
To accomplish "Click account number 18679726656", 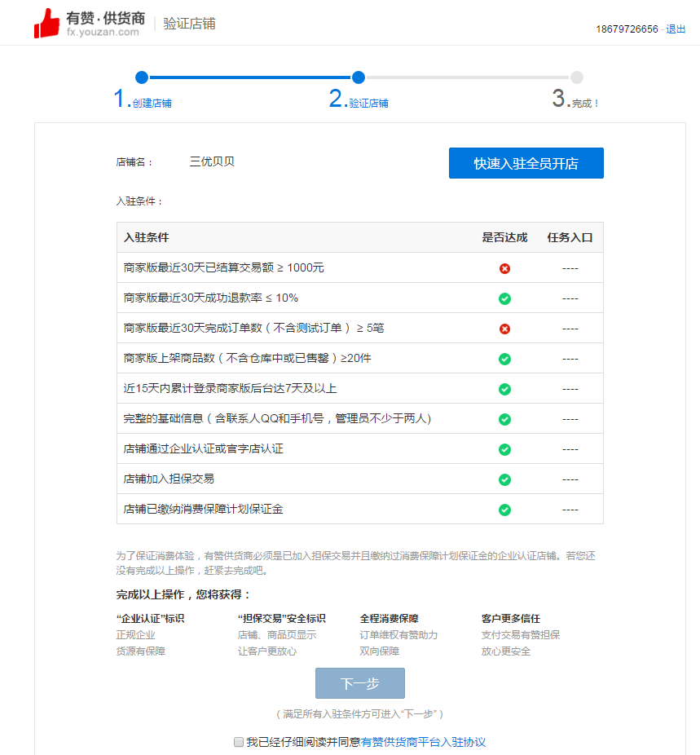I will pyautogui.click(x=626, y=29).
